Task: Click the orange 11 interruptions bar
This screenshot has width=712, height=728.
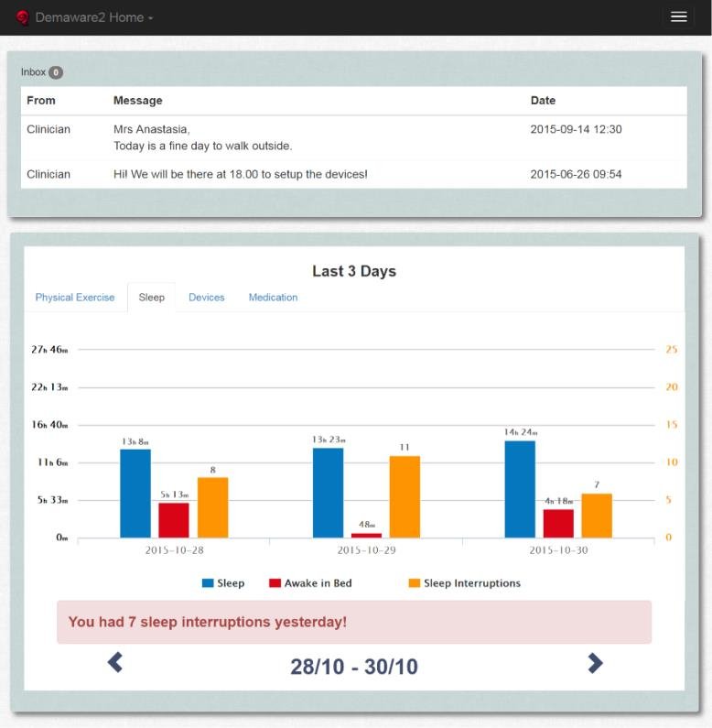Action: (405, 496)
